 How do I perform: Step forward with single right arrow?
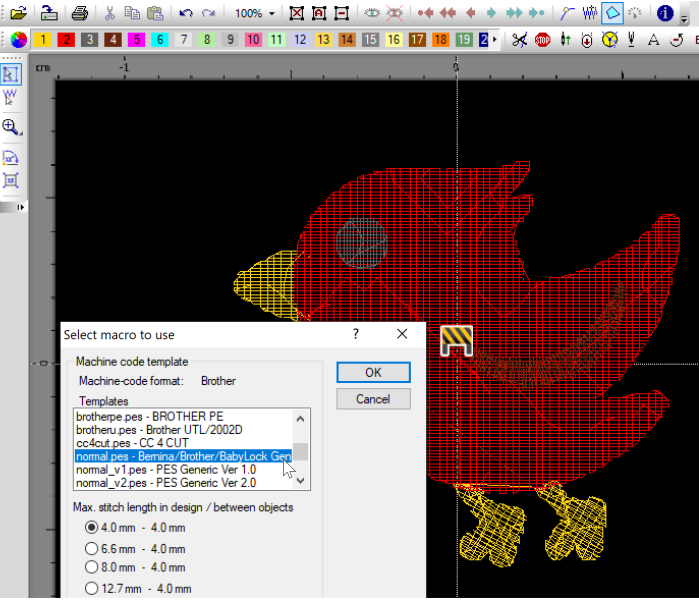pyautogui.click(x=491, y=13)
